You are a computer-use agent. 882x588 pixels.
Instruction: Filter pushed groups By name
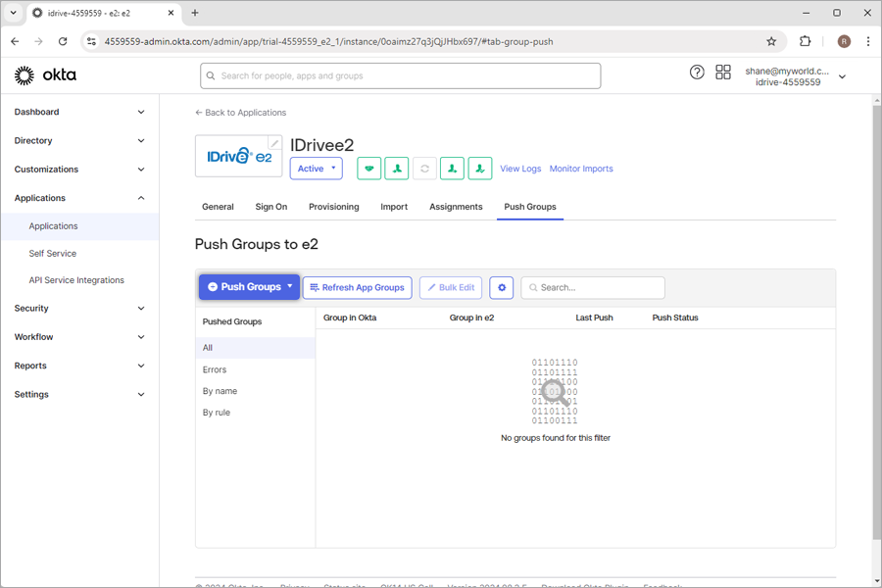point(256,391)
